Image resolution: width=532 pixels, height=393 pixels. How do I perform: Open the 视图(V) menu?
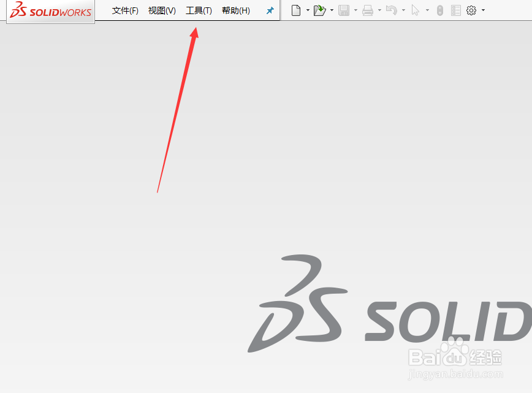pyautogui.click(x=162, y=11)
